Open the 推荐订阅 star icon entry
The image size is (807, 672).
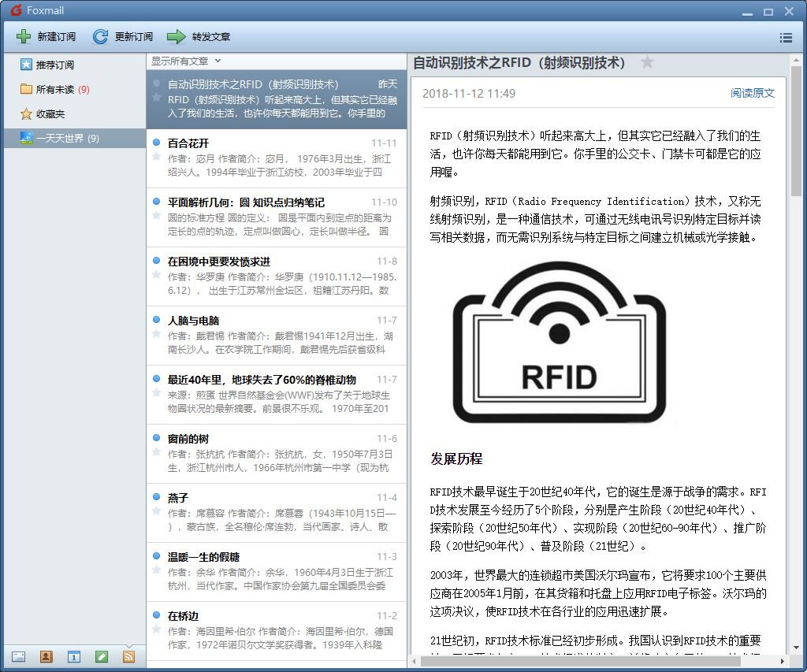[x=26, y=65]
